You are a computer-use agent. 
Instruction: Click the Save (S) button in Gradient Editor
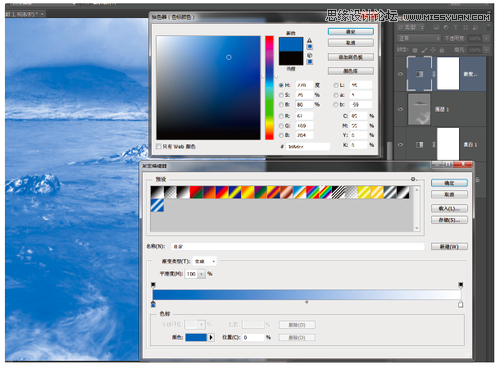click(x=449, y=220)
